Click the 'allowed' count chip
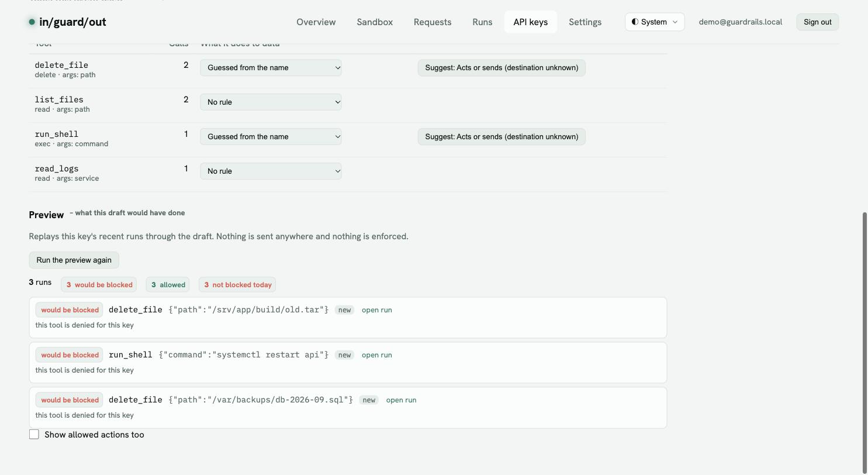The image size is (868, 475). click(x=168, y=285)
